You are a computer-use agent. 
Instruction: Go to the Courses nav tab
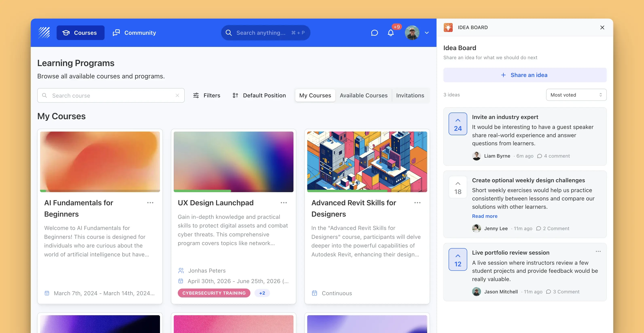click(80, 33)
